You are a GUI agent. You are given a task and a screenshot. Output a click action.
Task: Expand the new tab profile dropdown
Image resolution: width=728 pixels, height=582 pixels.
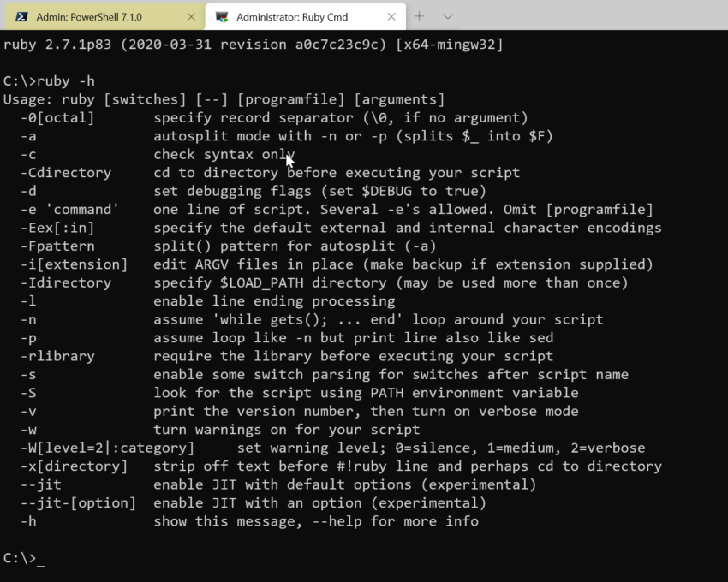click(448, 17)
